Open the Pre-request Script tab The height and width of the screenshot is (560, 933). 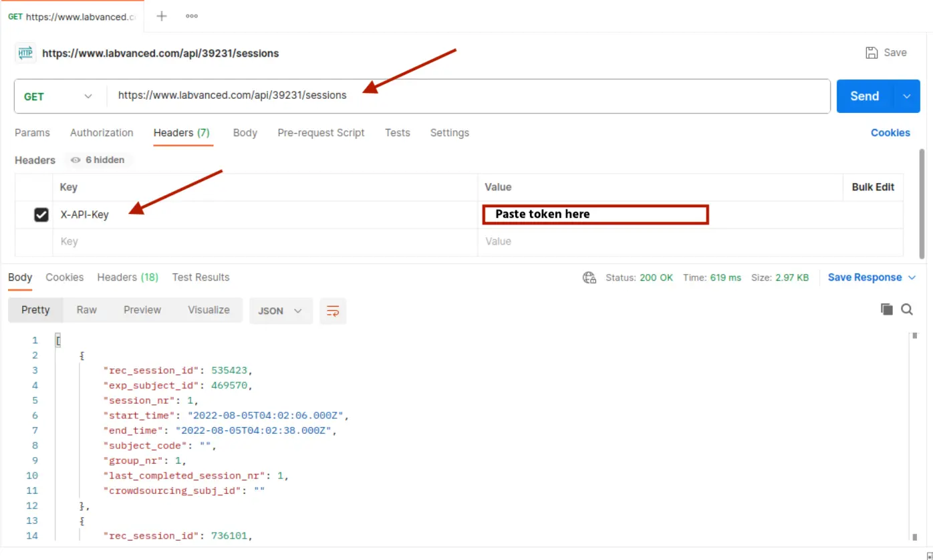pos(321,132)
